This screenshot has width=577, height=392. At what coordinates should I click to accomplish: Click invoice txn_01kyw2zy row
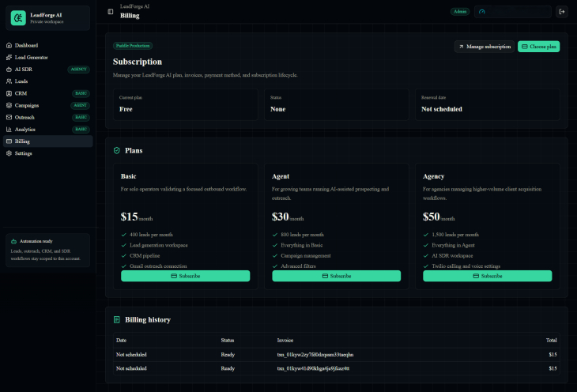(x=337, y=355)
